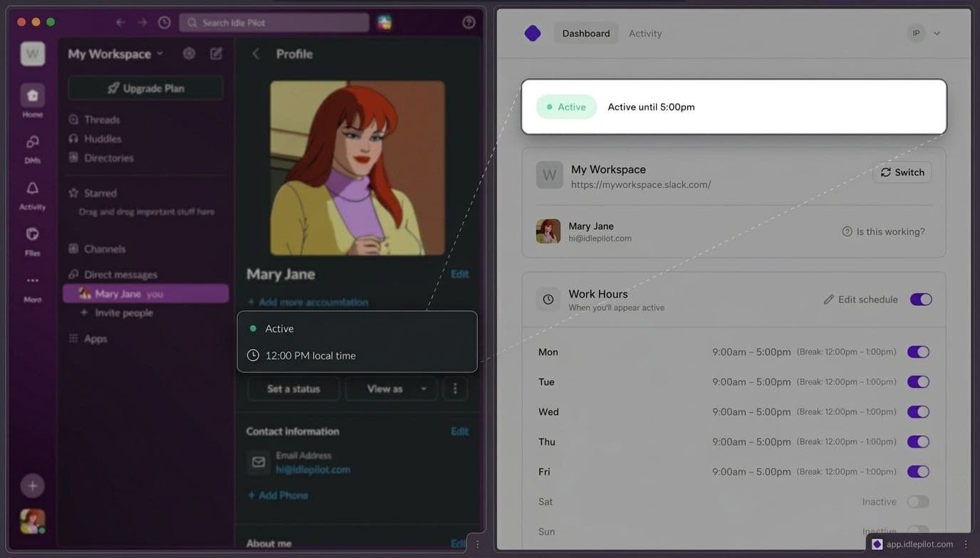Viewport: 980px width, 558px height.
Task: Click the Upgrade Plan button
Action: click(x=145, y=88)
